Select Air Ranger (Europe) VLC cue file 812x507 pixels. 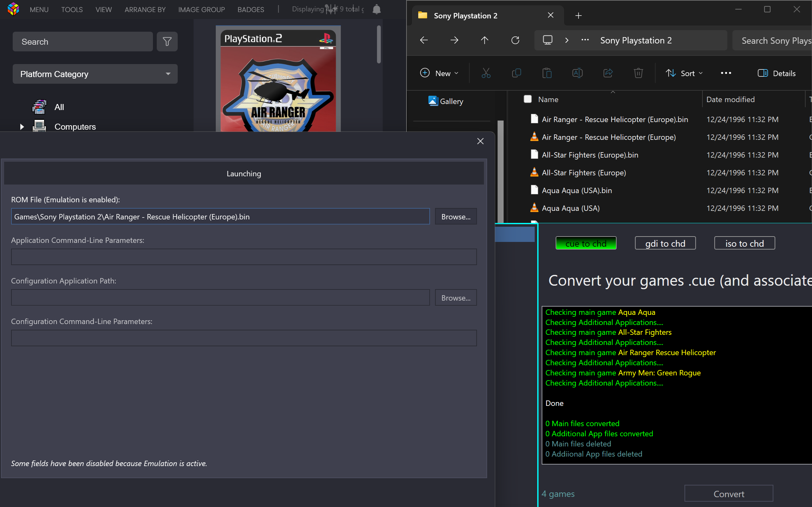click(x=608, y=137)
